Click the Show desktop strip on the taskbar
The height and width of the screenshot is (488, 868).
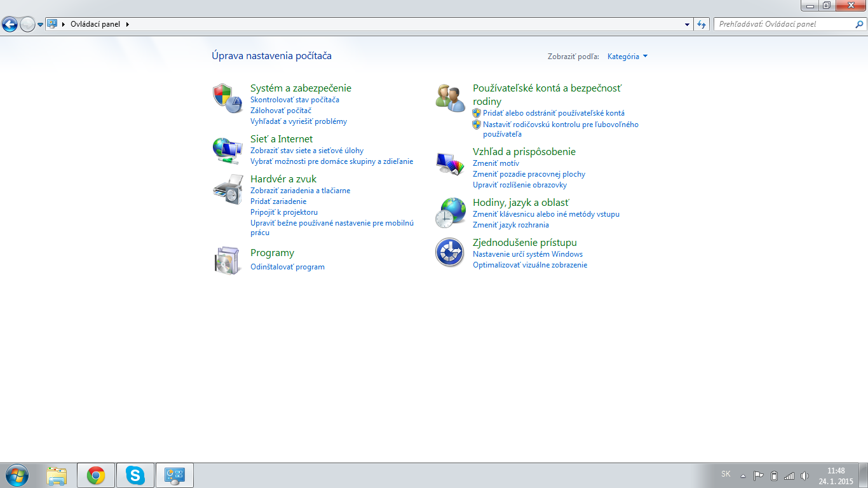864,475
